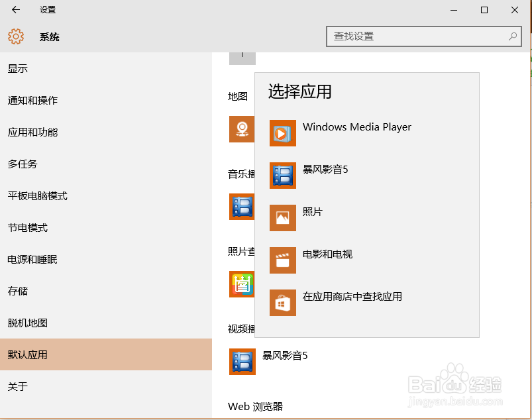Choose 在应用商店中查找应用
Screen dimensions: 532x420
367,303
